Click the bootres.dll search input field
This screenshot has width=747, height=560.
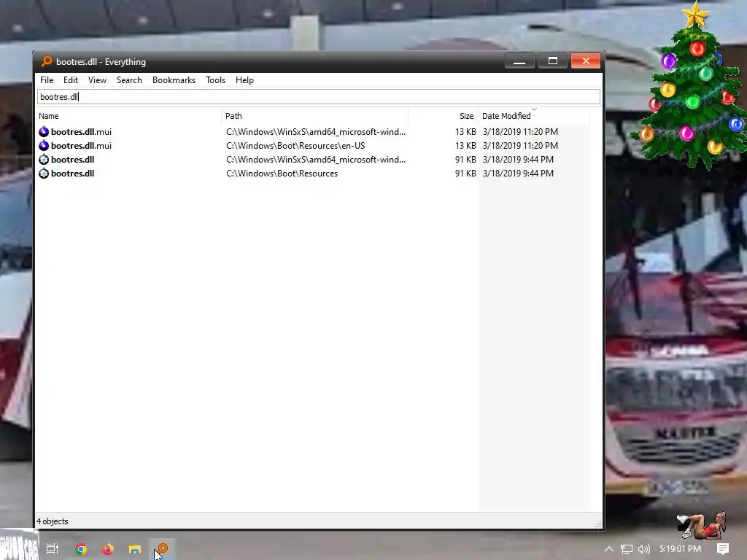[318, 97]
